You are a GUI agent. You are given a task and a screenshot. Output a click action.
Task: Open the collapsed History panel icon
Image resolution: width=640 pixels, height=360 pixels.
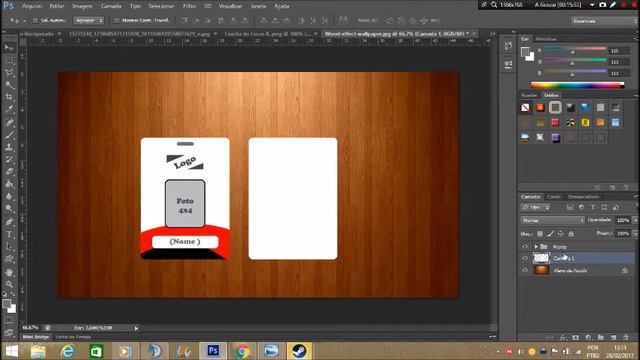pos(508,46)
